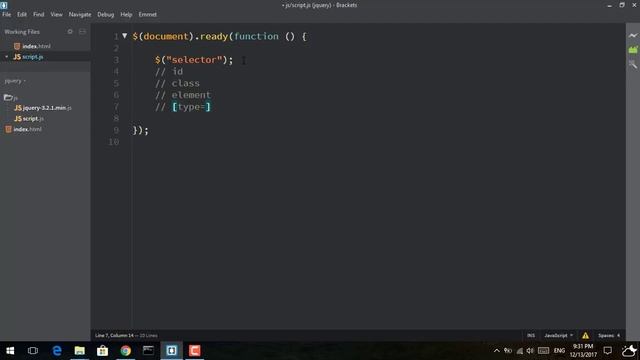The height and width of the screenshot is (360, 640).
Task: Show hidden system tray icons
Action: point(496,351)
